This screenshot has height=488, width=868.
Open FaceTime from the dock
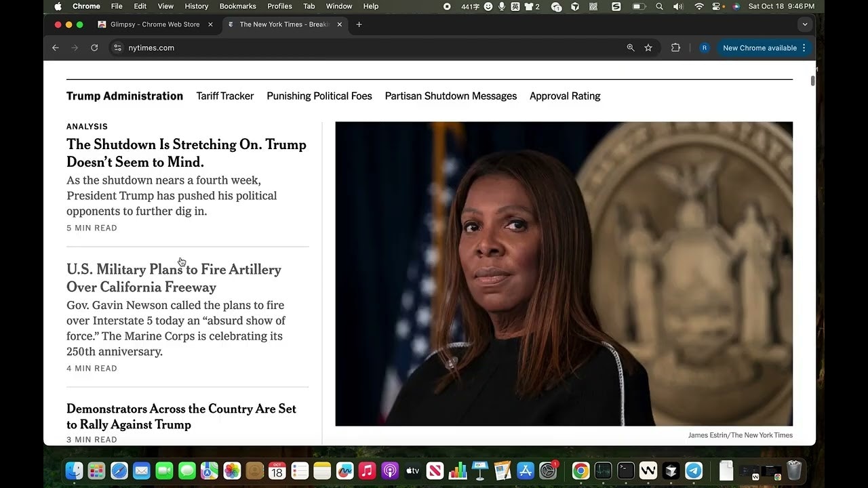pyautogui.click(x=164, y=470)
